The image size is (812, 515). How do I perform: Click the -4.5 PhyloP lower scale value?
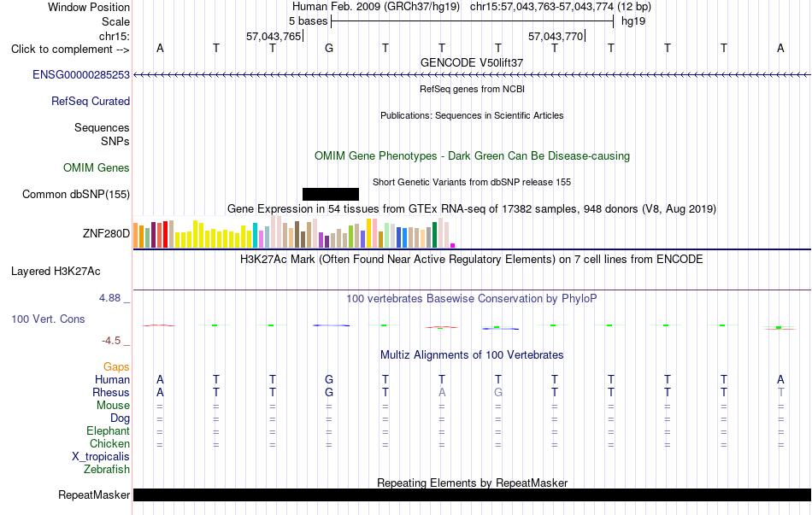click(x=111, y=341)
